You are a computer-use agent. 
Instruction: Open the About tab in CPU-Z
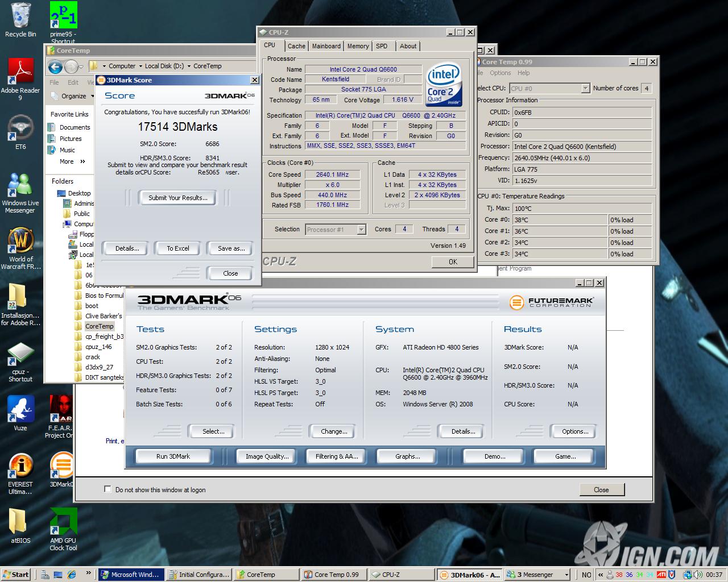[408, 46]
